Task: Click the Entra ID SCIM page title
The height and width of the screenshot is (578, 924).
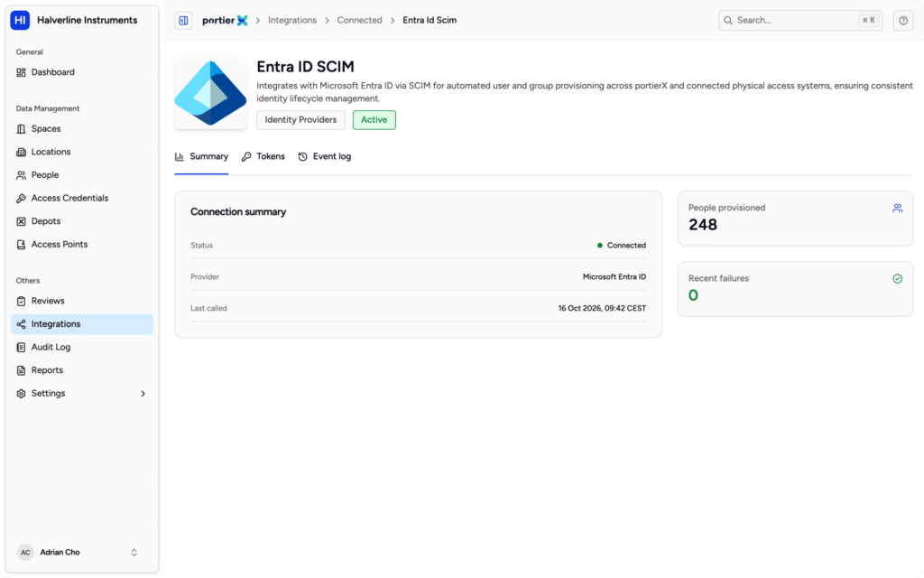Action: (305, 67)
